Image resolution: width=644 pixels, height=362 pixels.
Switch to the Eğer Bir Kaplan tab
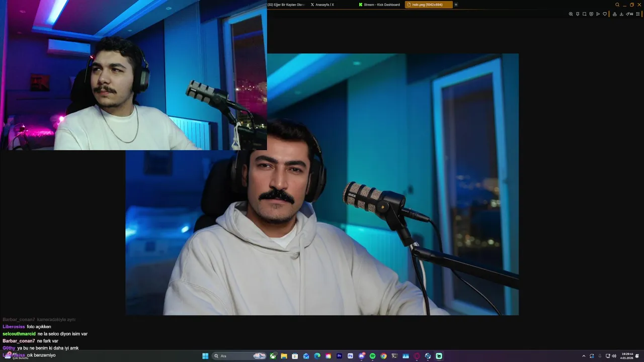(286, 5)
